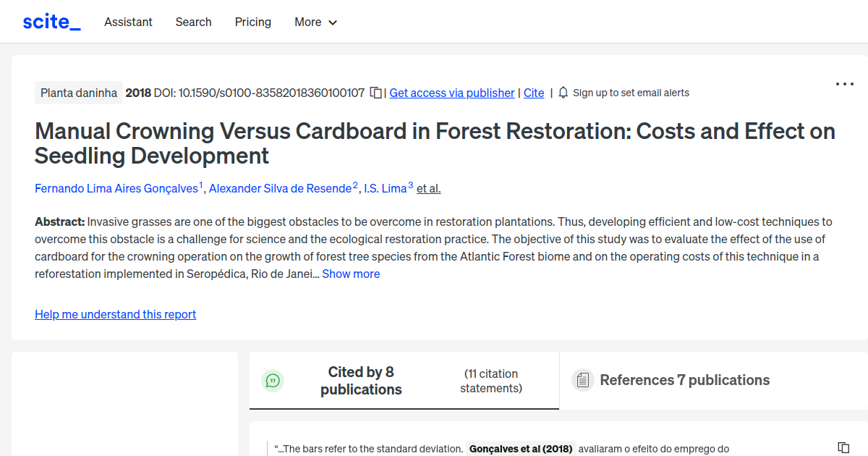Expand abstract with Show more

click(351, 274)
